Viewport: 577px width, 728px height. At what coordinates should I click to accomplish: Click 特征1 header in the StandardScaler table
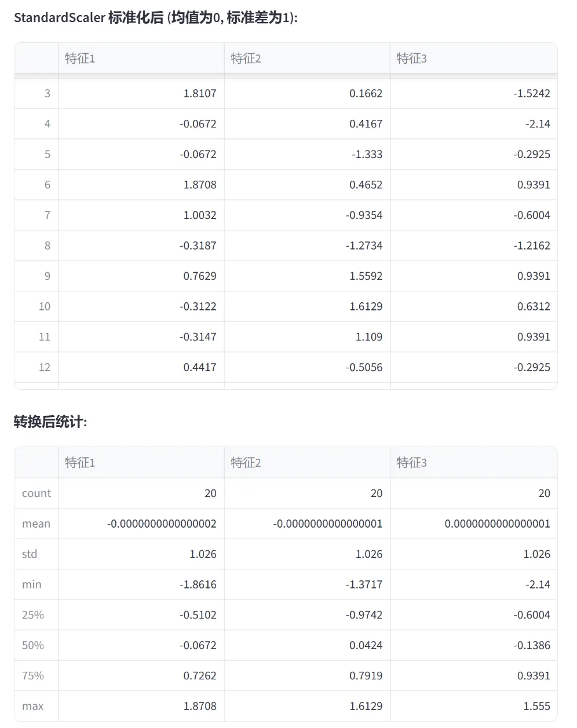[80, 58]
